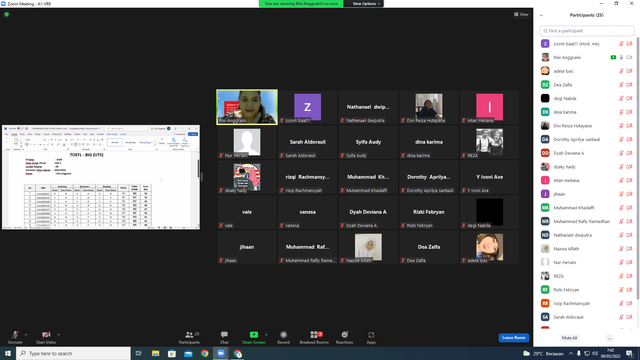Click volume icon in system tray
Viewport: 640px width, 360px height.
595,353
